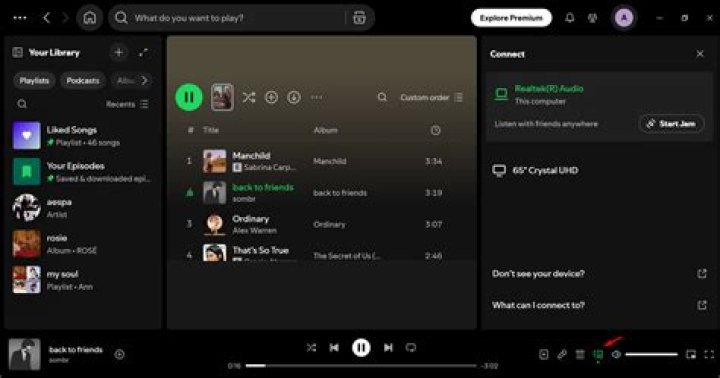Filter library by Podcasts
This screenshot has height=378, width=720.
(83, 80)
